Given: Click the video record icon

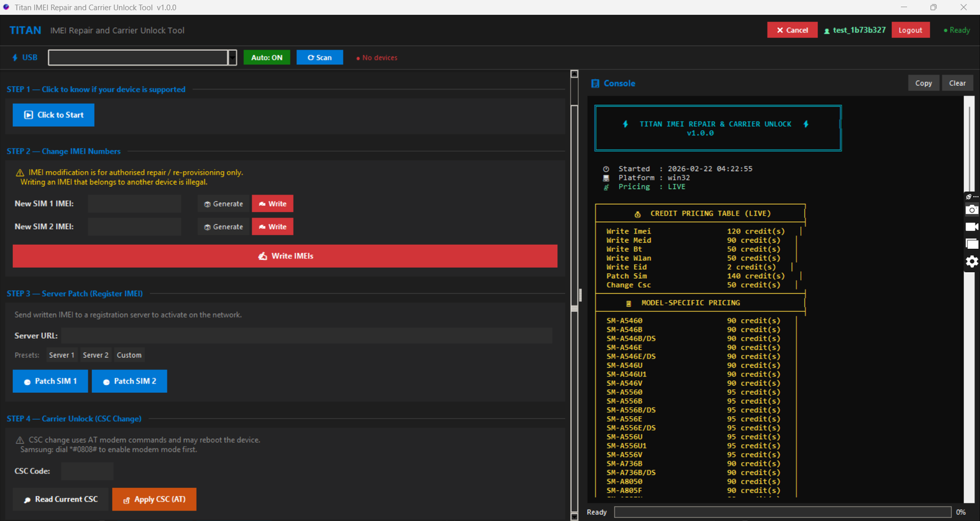Looking at the screenshot, I should click(x=971, y=227).
